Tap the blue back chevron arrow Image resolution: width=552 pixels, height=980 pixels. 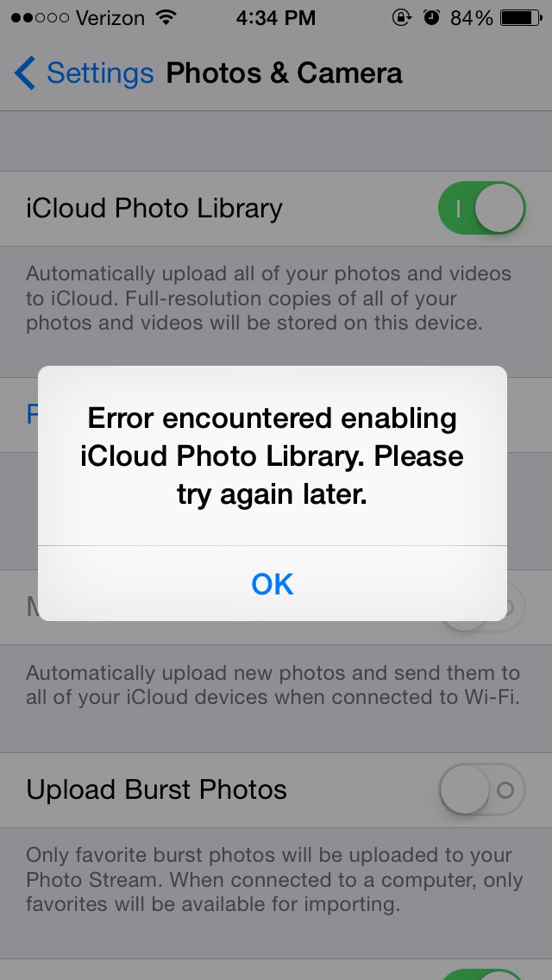pos(25,73)
